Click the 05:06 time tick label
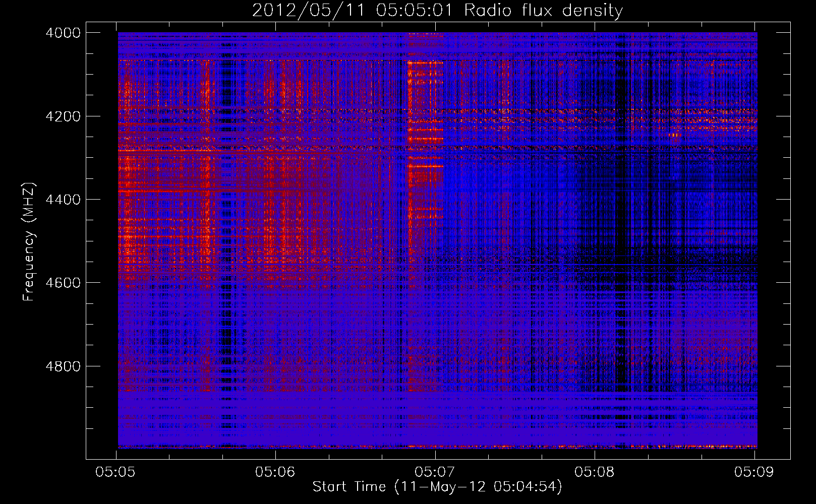The height and width of the screenshot is (504, 816). (x=275, y=472)
